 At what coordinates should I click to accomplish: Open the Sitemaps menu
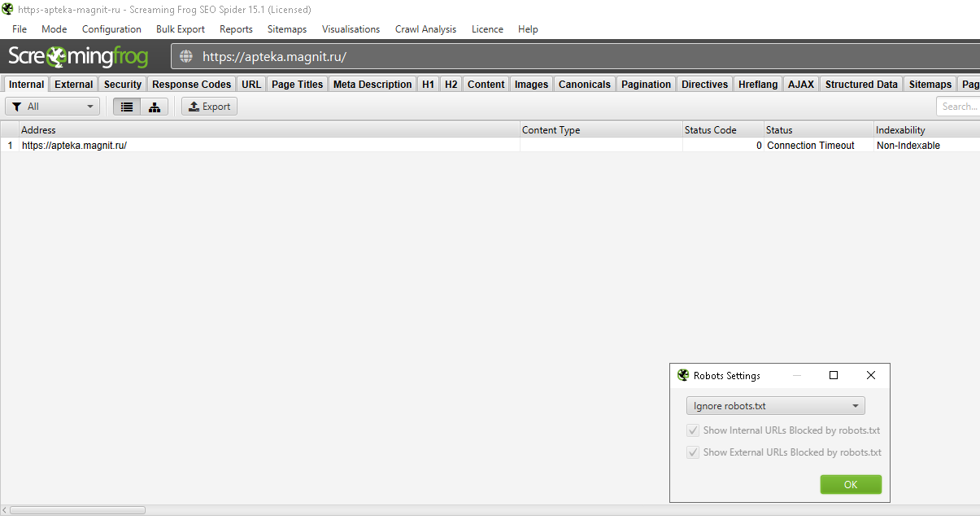(287, 29)
